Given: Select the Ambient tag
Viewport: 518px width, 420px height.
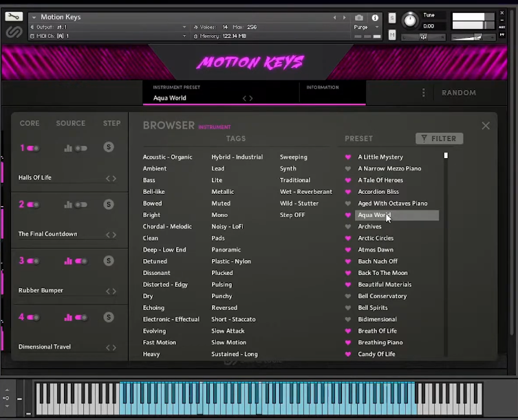Looking at the screenshot, I should click(x=155, y=168).
